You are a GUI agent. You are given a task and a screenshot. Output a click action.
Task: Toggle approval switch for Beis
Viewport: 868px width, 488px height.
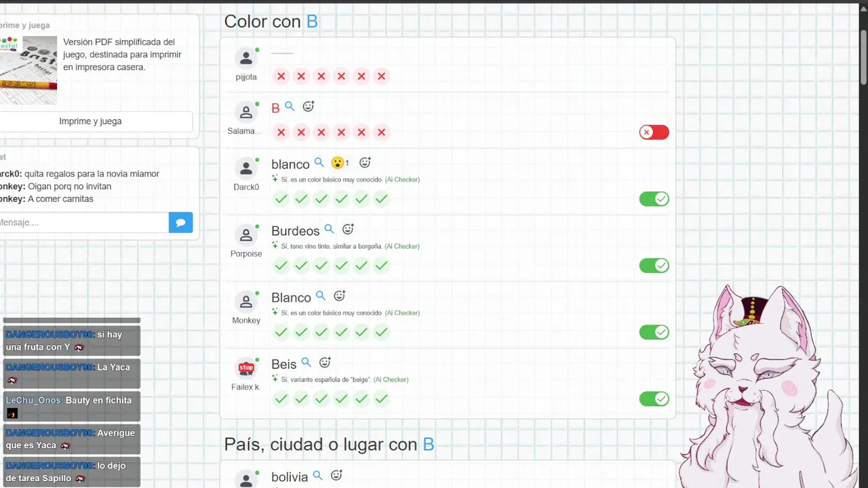click(654, 399)
